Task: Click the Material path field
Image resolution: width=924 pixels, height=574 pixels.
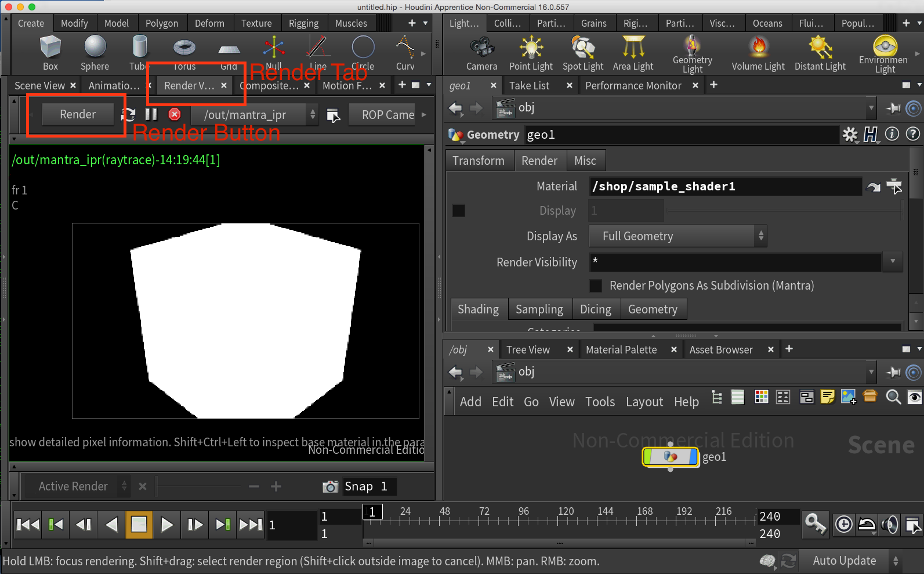Action: point(724,186)
